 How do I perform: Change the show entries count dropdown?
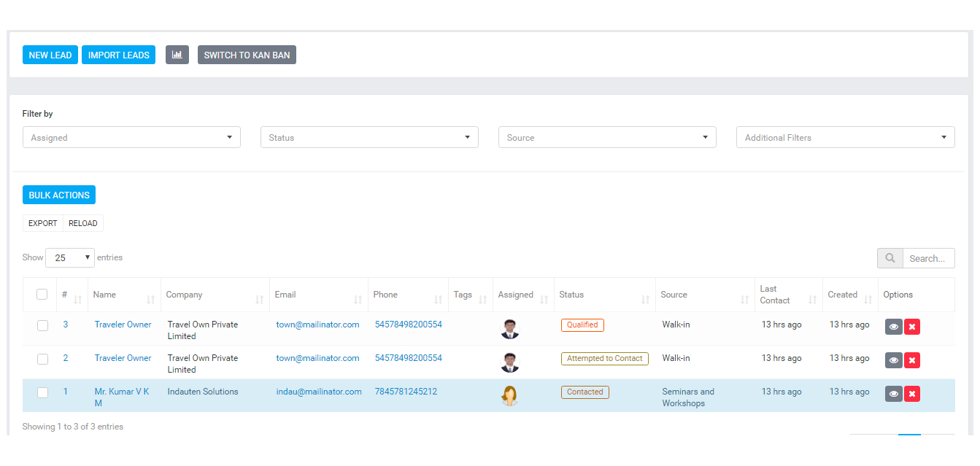tap(70, 257)
